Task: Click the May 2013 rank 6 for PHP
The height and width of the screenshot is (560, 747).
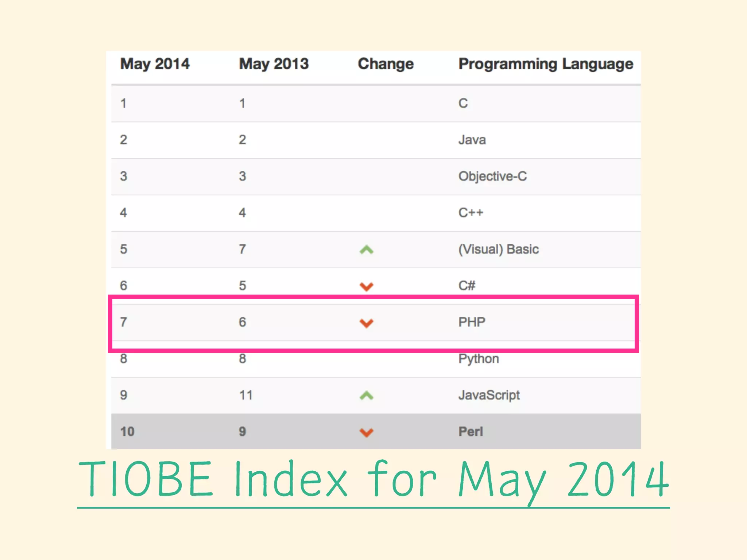Action: coord(243,322)
